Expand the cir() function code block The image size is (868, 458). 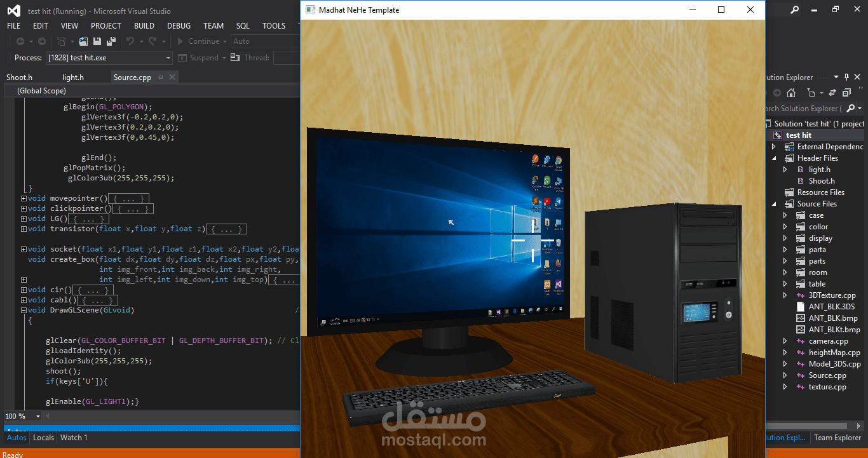[24, 290]
